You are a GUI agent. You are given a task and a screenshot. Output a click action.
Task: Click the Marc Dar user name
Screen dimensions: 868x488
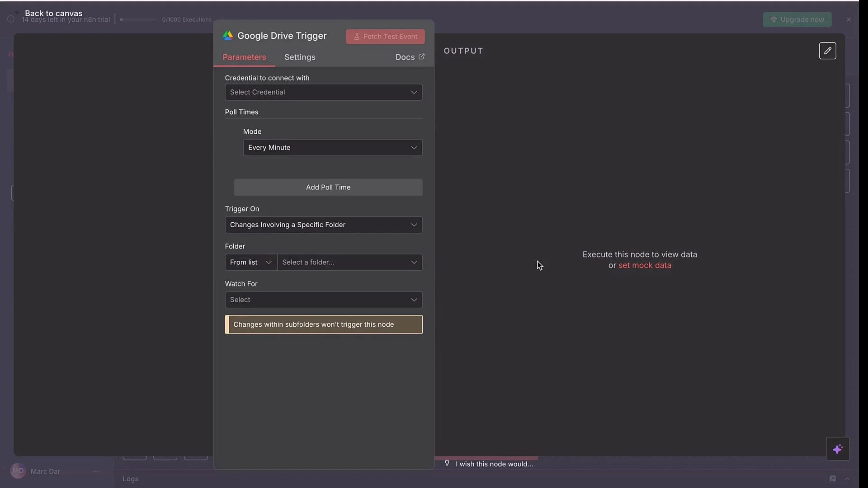tap(45, 471)
